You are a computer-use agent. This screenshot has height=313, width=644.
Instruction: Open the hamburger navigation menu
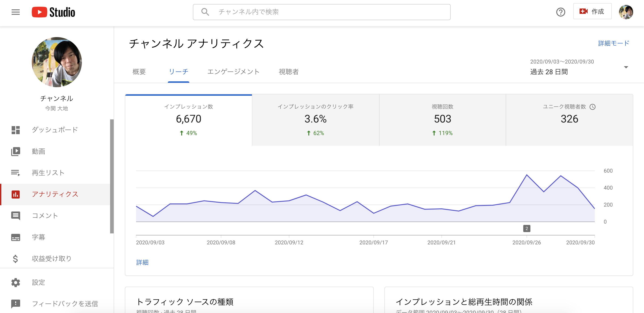(x=15, y=12)
